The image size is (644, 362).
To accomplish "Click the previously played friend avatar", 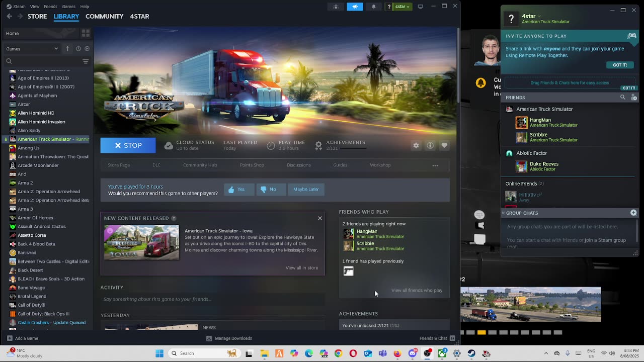I will pos(348,271).
